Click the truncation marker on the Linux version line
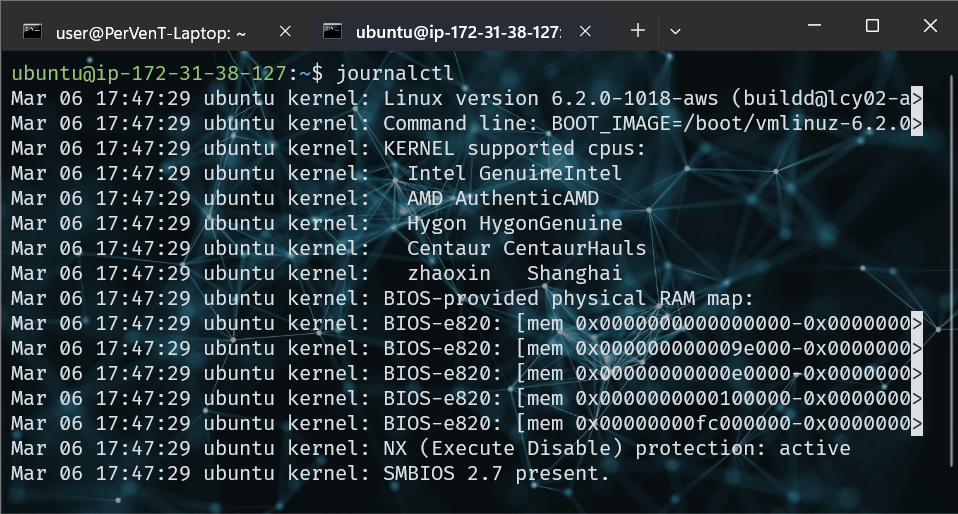The image size is (958, 514). click(x=917, y=99)
